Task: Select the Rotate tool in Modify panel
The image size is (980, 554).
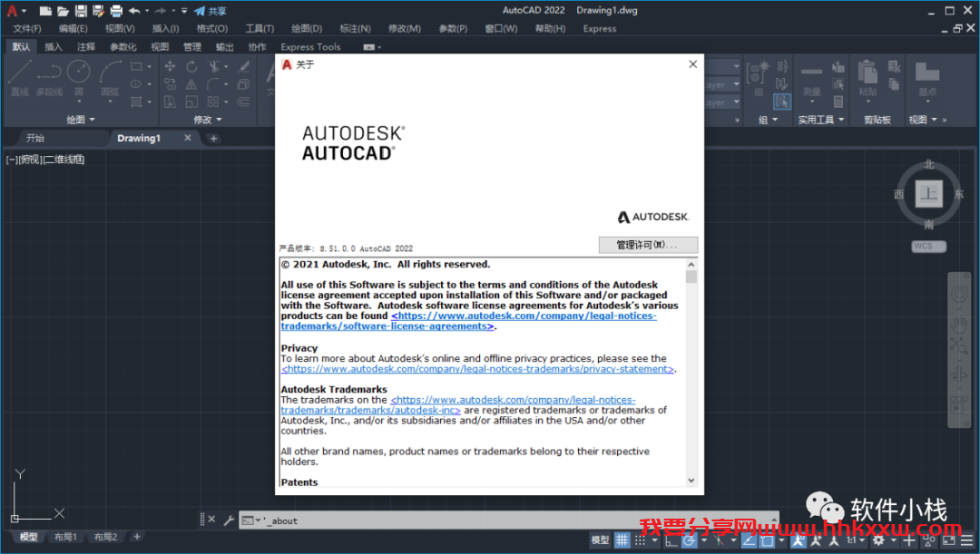Action: point(191,66)
